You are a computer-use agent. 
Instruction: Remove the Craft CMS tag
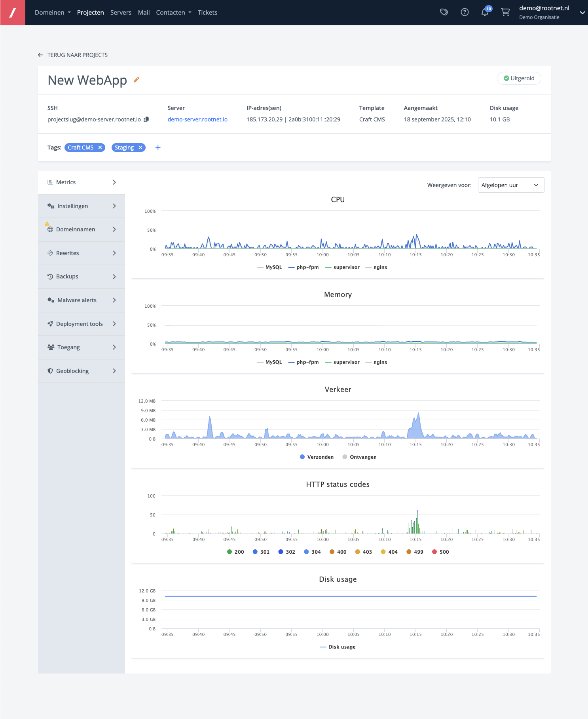click(x=100, y=148)
